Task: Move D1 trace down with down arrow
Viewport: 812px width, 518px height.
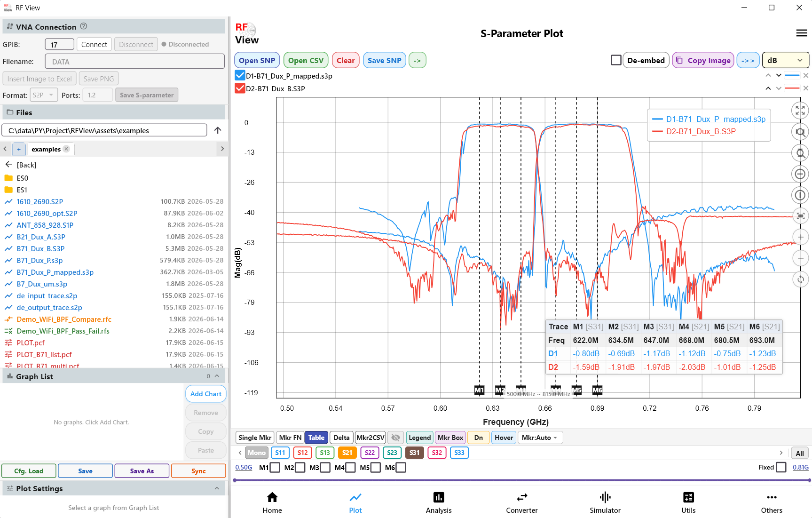Action: pos(779,76)
